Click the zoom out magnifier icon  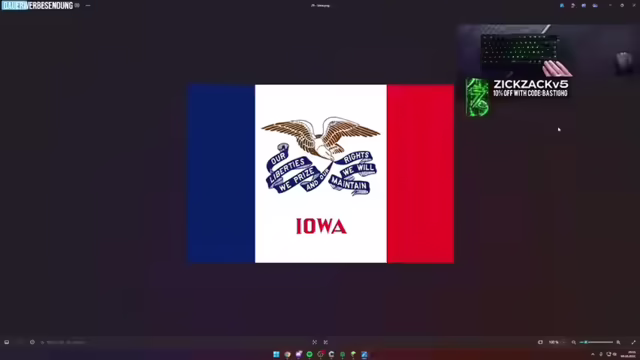click(573, 342)
